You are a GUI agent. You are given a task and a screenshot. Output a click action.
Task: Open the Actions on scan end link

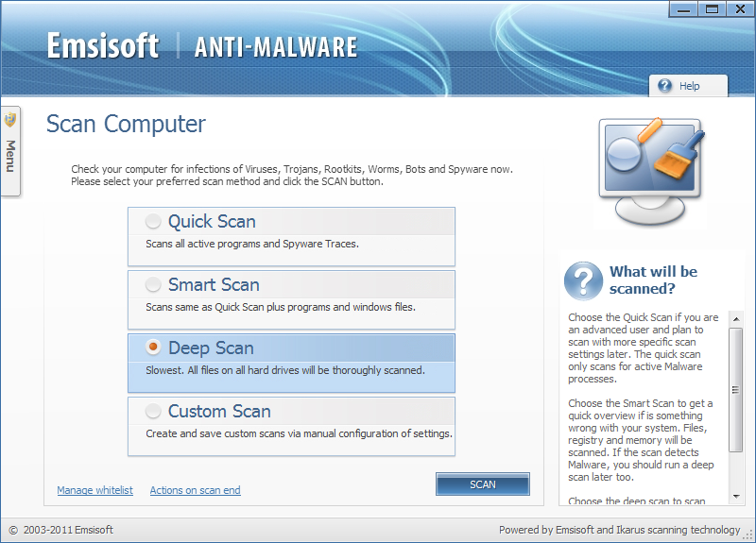pos(195,490)
